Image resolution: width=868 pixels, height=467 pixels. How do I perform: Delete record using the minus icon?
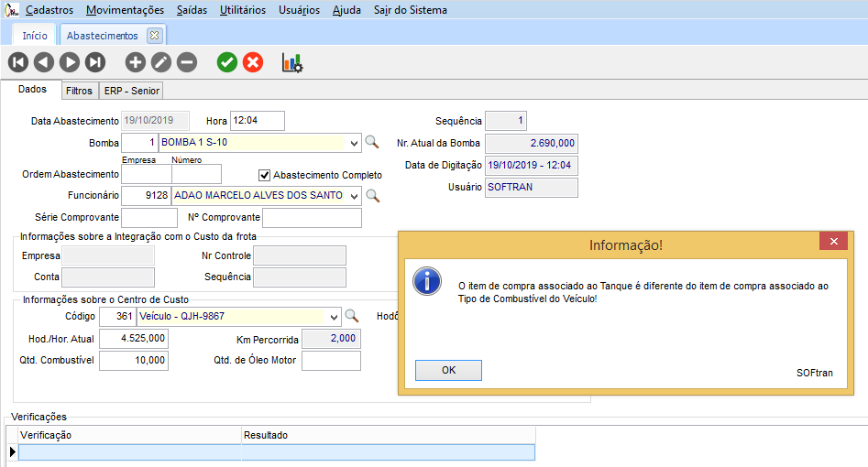[187, 62]
